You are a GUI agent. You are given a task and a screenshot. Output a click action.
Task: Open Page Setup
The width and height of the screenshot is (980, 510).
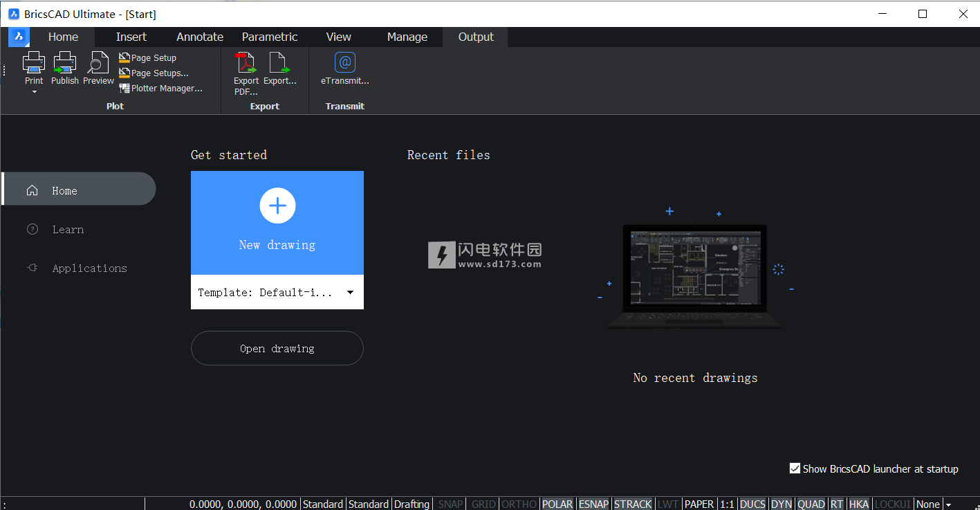[x=147, y=58]
